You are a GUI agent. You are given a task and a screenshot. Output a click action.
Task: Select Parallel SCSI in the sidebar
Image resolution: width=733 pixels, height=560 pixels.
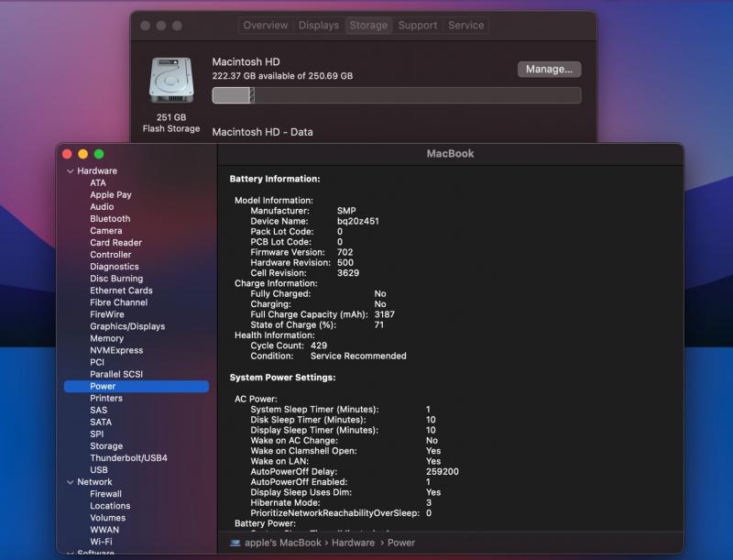click(x=116, y=374)
